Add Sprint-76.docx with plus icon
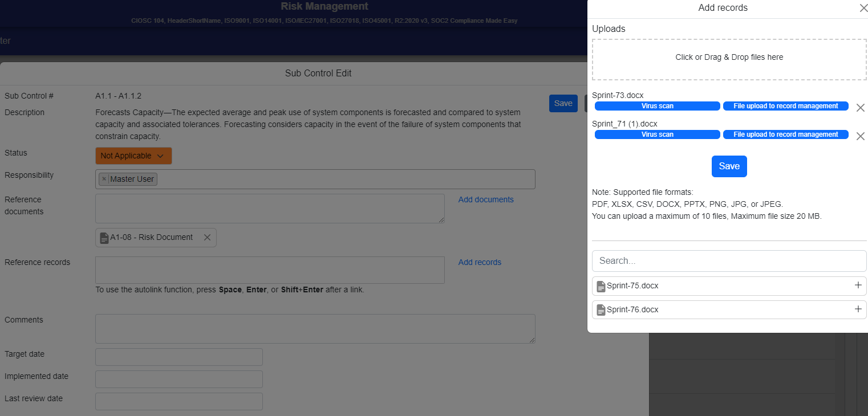 click(858, 309)
